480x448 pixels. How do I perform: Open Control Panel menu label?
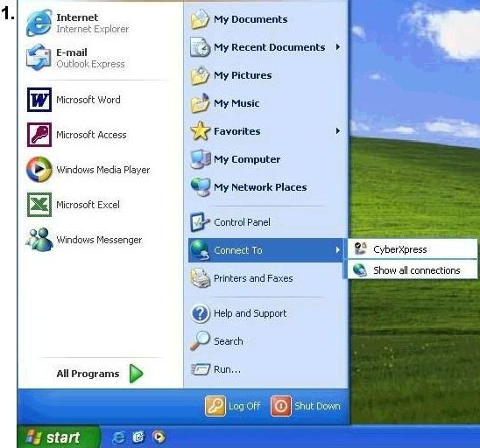[242, 222]
